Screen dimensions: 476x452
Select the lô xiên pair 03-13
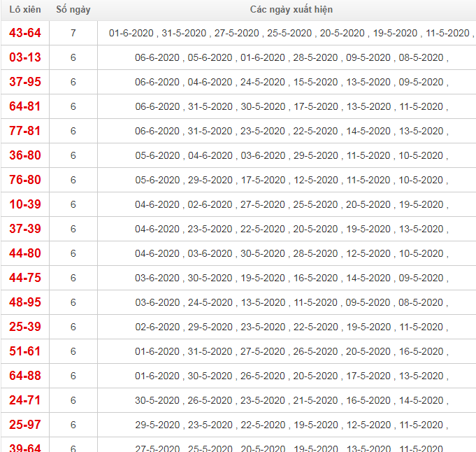[x=25, y=57]
